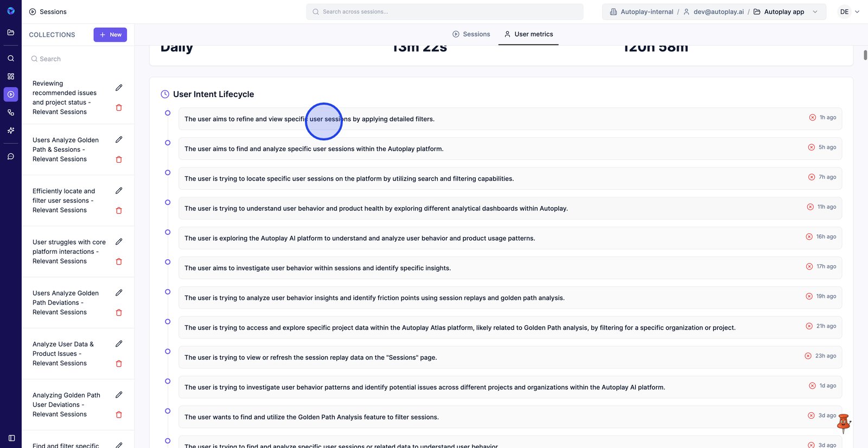Toggle the sidebar collapse icon at bottom left

pyautogui.click(x=11, y=438)
